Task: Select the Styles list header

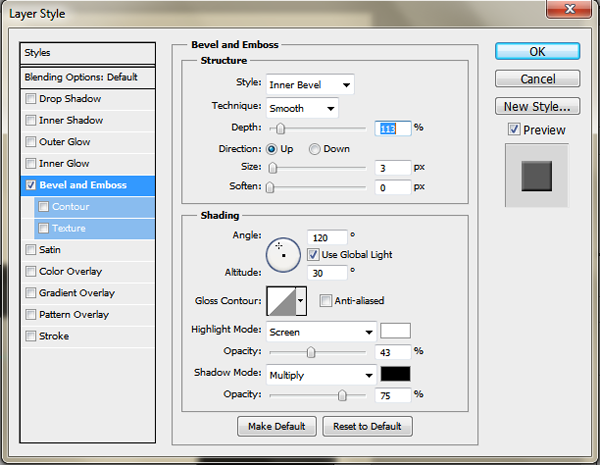Action: point(88,53)
